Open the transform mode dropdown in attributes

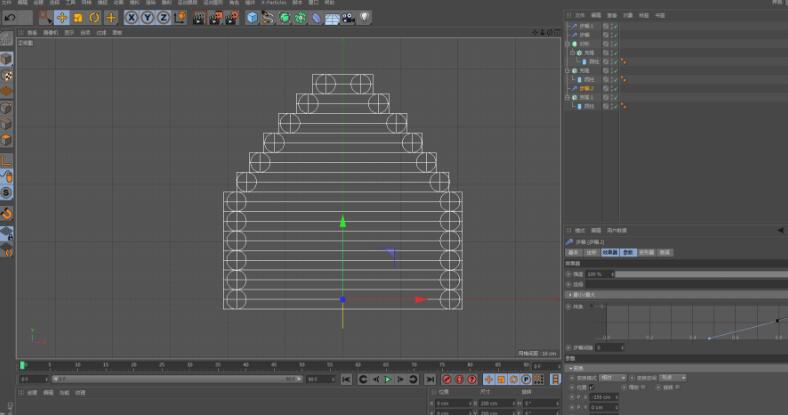click(611, 378)
